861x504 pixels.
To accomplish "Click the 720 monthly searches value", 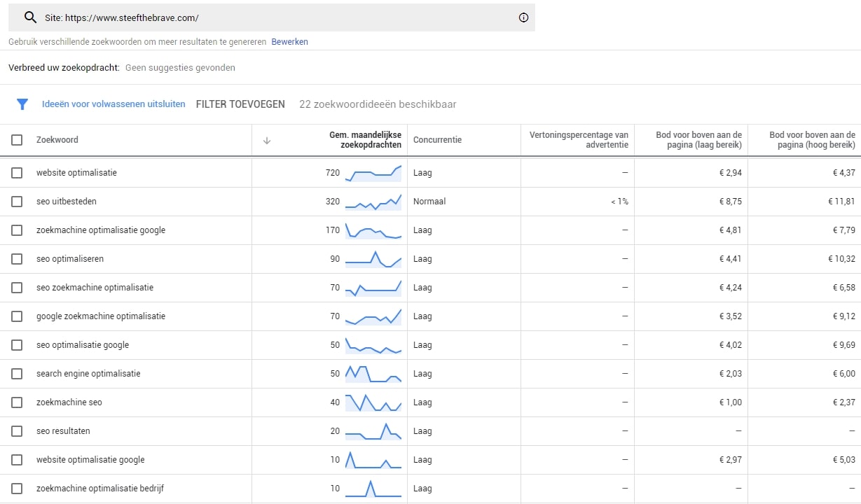I will point(333,173).
